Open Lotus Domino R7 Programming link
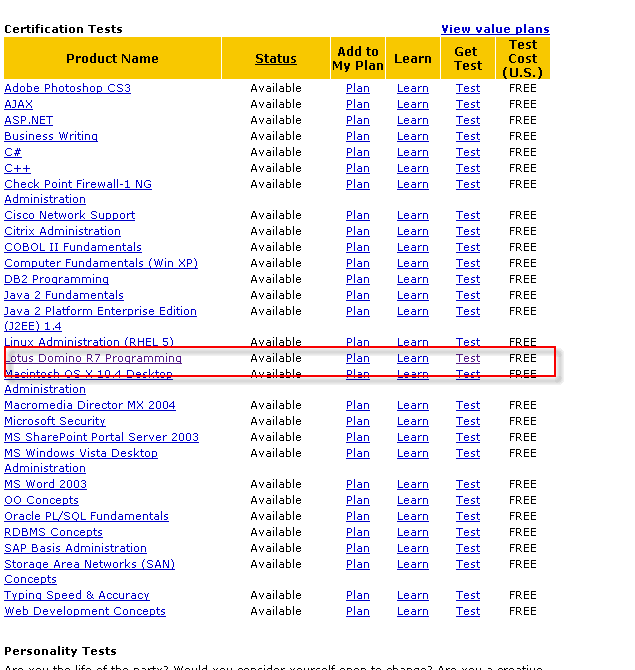 coord(93,358)
